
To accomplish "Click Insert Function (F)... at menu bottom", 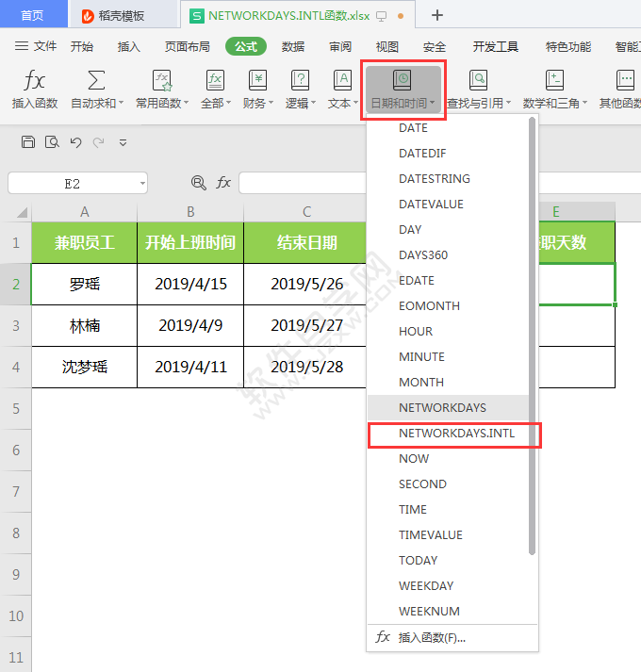I will pos(432,638).
